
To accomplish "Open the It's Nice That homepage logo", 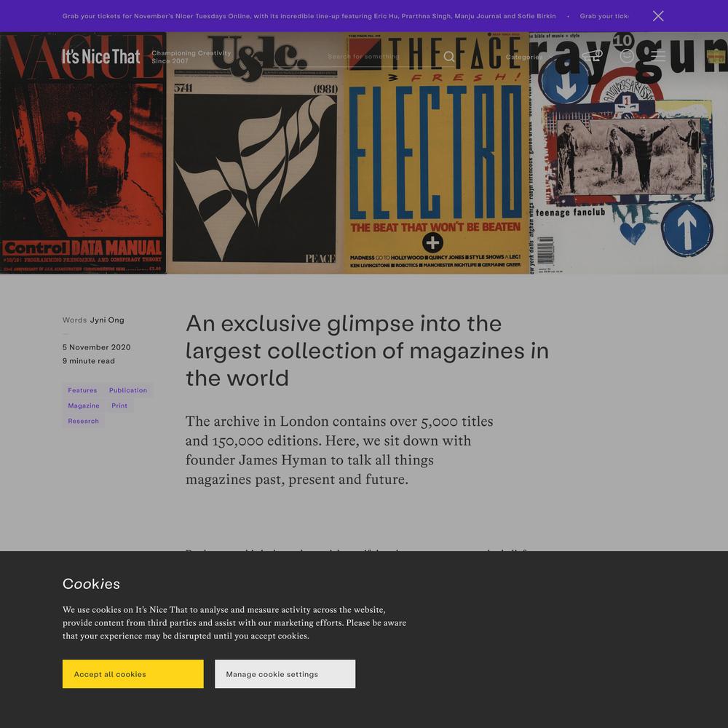I will (x=100, y=57).
